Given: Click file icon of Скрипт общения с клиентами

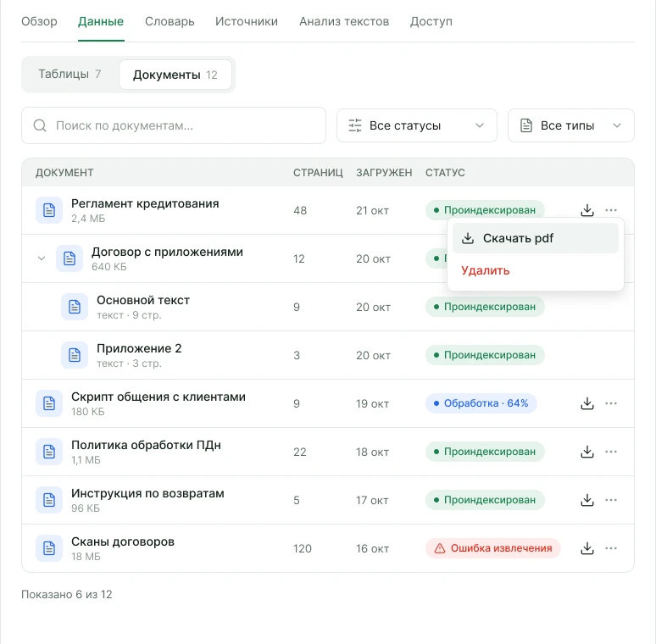Looking at the screenshot, I should [49, 403].
